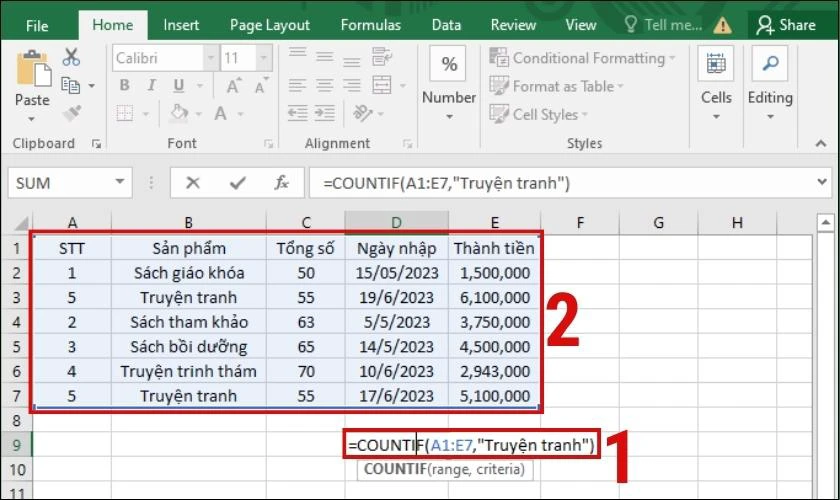Open Conditional Formatting menu

point(582,58)
